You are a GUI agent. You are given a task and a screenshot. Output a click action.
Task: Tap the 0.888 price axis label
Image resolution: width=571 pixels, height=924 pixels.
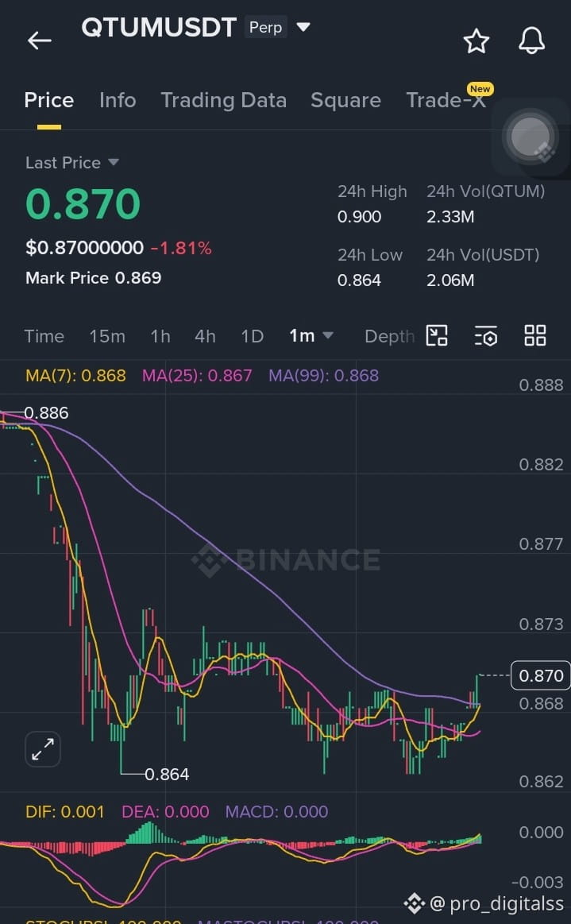[541, 385]
